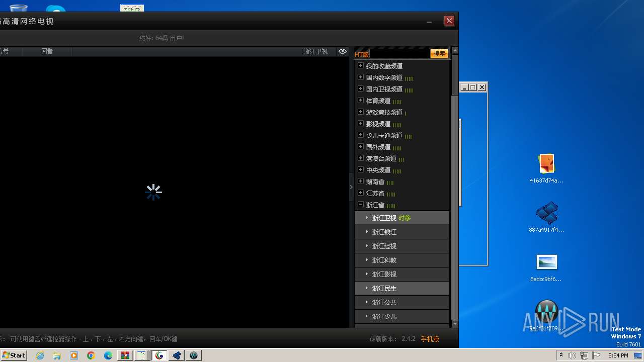644x362 pixels.
Task: Open the volume control tray icon
Action: point(572,355)
